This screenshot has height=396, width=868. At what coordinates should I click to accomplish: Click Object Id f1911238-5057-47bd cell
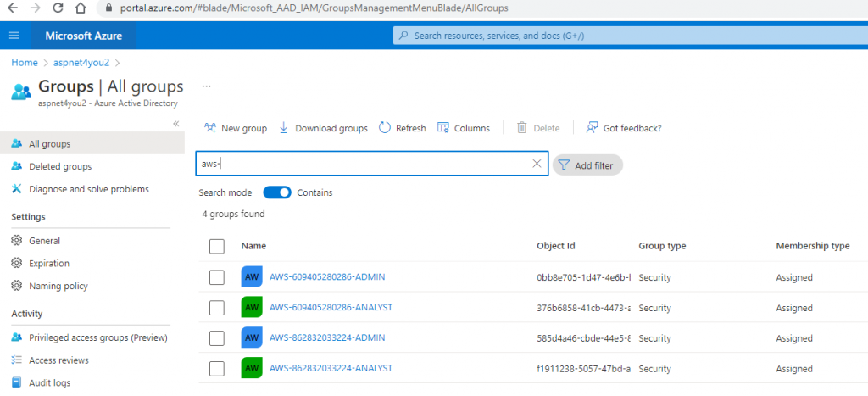[584, 368]
